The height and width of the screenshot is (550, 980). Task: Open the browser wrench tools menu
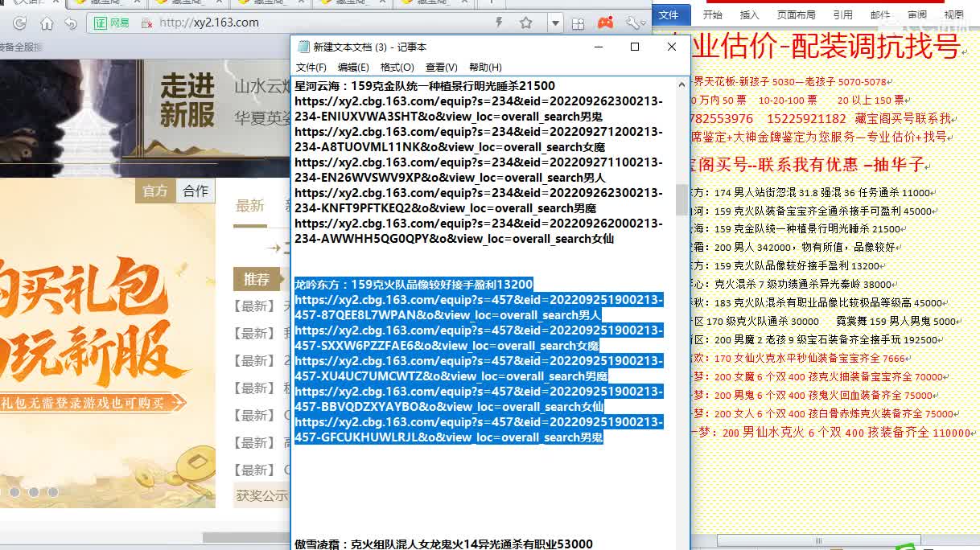pos(635,23)
